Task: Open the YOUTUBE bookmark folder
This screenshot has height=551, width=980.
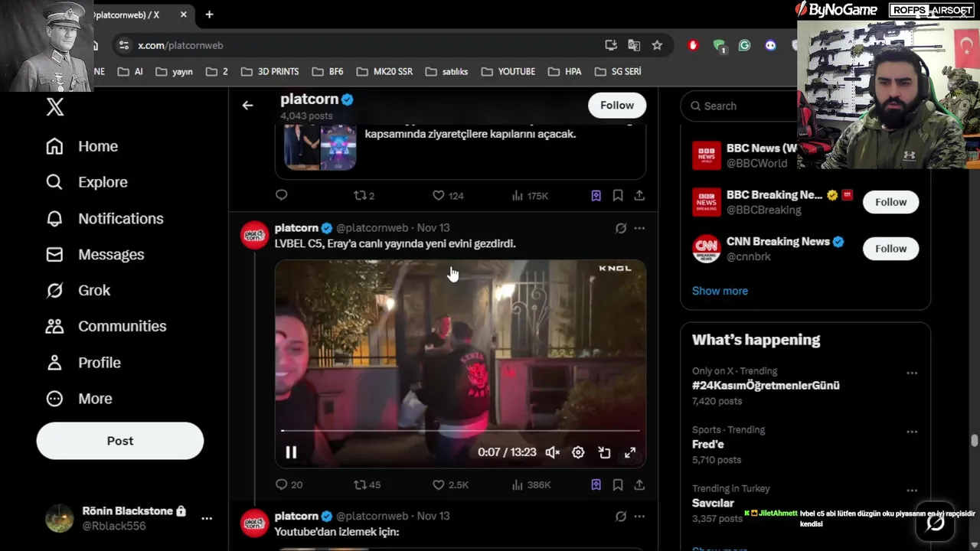Action: pyautogui.click(x=508, y=71)
